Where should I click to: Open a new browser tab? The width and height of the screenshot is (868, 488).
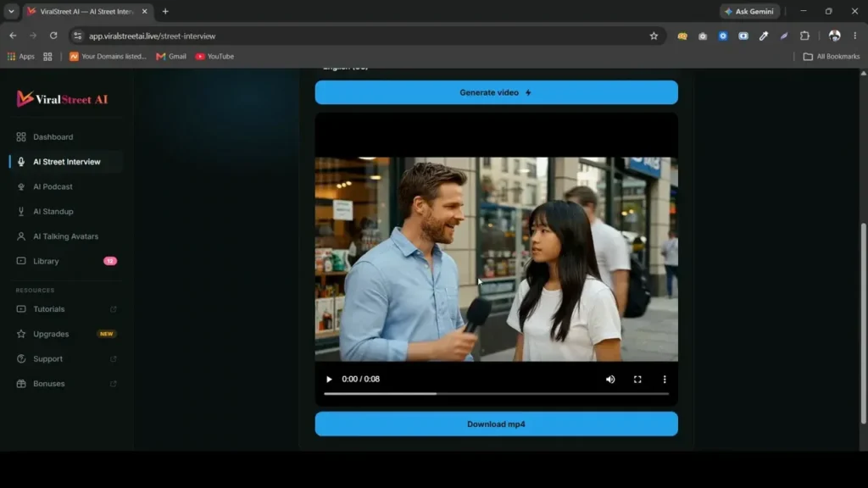[165, 11]
